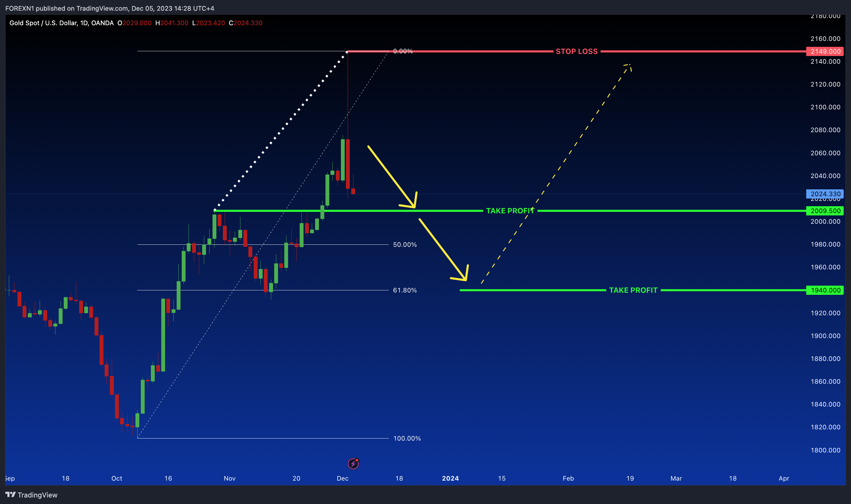Click the upper TAKE PROFIT label at 2009.500
This screenshot has height=504, width=851.
[510, 211]
